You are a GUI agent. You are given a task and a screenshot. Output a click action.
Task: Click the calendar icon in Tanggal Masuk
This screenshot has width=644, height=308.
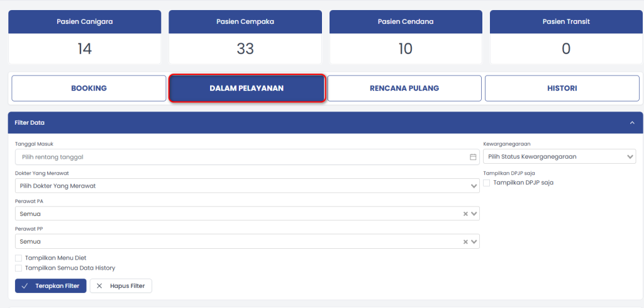point(473,157)
